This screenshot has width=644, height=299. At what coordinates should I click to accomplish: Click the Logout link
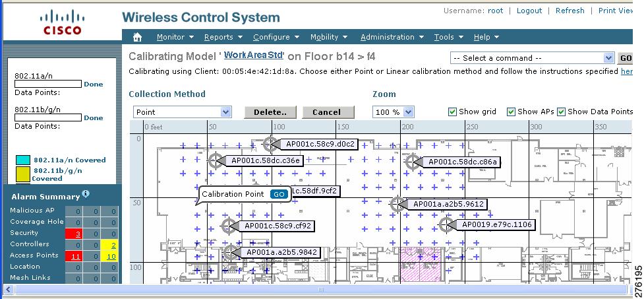tap(529, 11)
